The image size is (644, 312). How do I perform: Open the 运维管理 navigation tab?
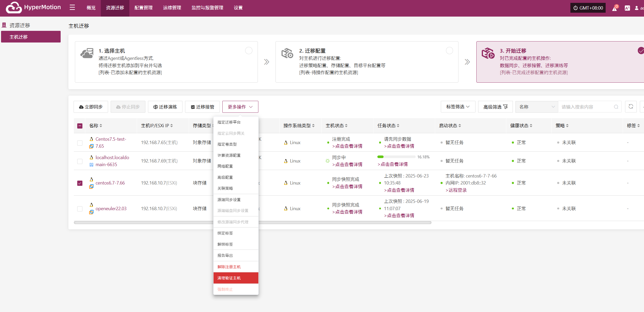point(172,8)
